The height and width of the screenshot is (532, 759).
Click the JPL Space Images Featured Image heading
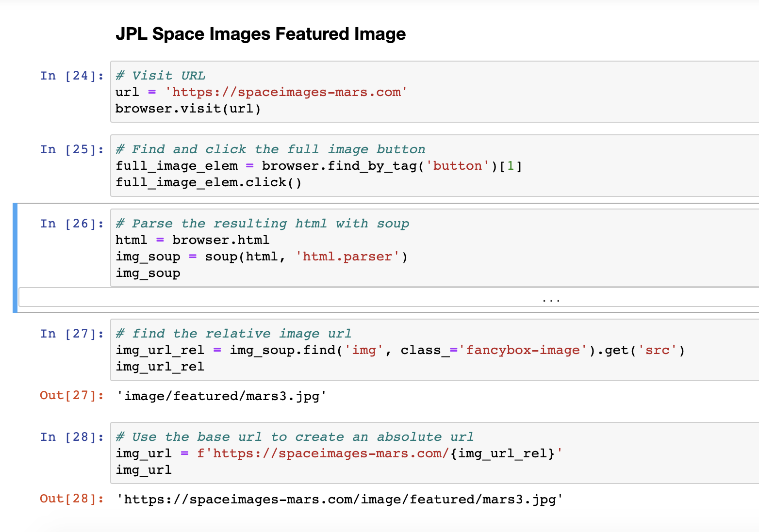[x=261, y=34]
